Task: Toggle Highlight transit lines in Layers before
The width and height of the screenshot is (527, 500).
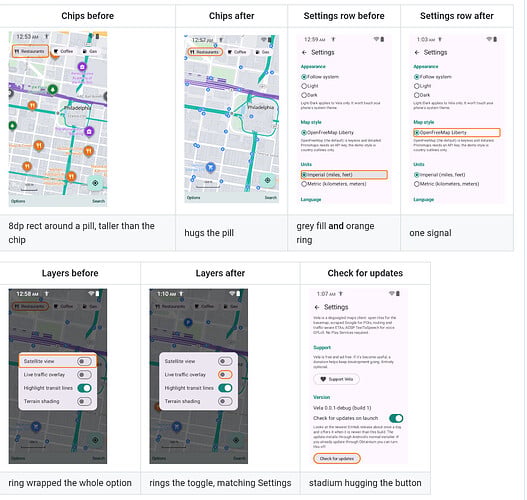Action: (84, 388)
